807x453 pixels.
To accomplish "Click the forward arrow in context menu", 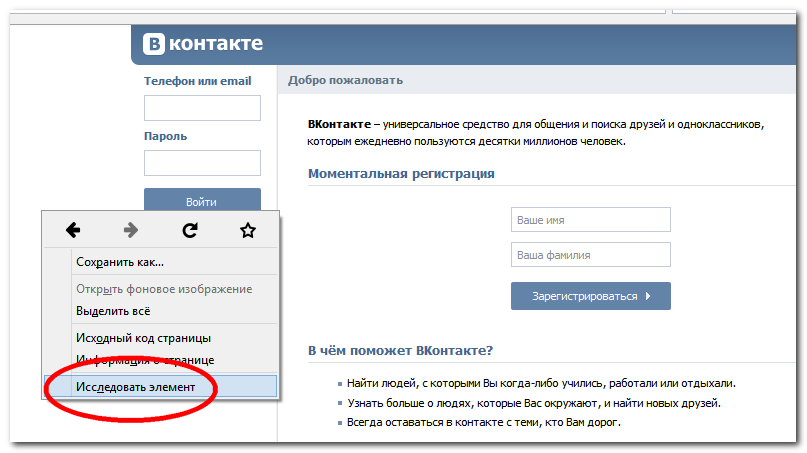I will (x=131, y=230).
